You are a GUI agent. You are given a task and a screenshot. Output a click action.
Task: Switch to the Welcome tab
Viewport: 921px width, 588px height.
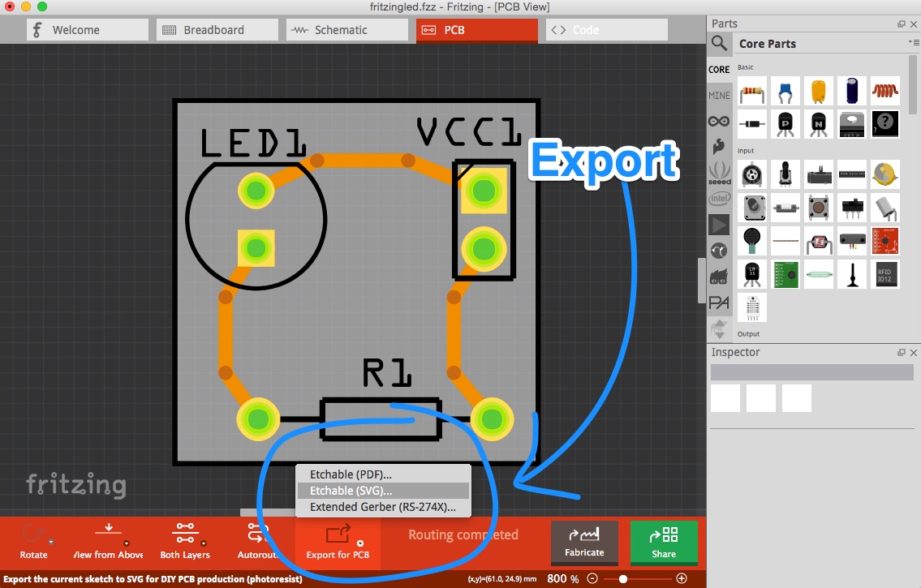(88, 30)
